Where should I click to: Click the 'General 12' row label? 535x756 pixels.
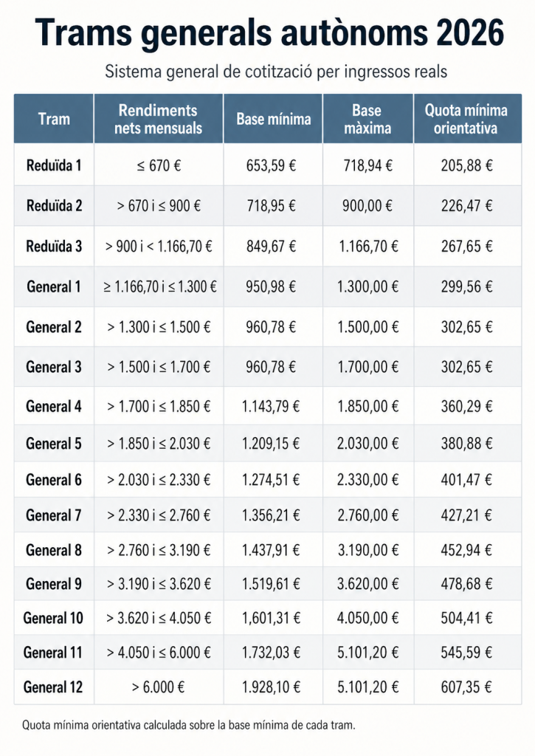pos(53,687)
